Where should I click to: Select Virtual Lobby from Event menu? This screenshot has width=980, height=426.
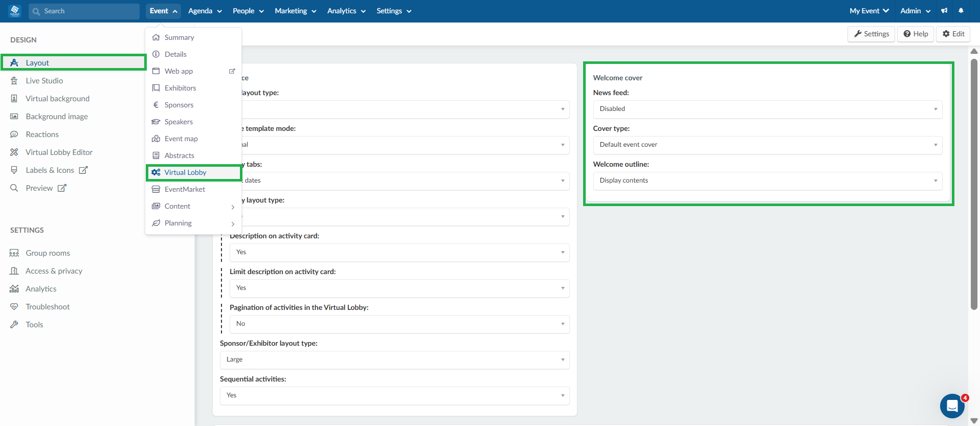click(x=193, y=172)
